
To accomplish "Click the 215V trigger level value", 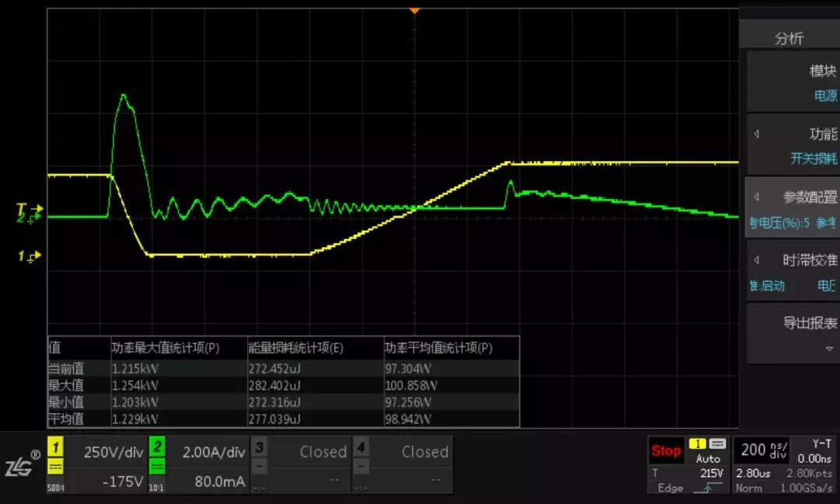I will (712, 474).
